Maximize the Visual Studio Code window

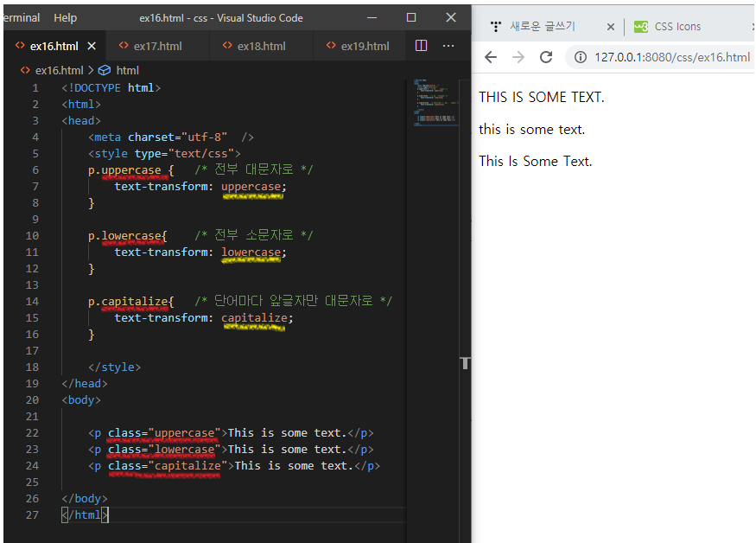point(410,18)
